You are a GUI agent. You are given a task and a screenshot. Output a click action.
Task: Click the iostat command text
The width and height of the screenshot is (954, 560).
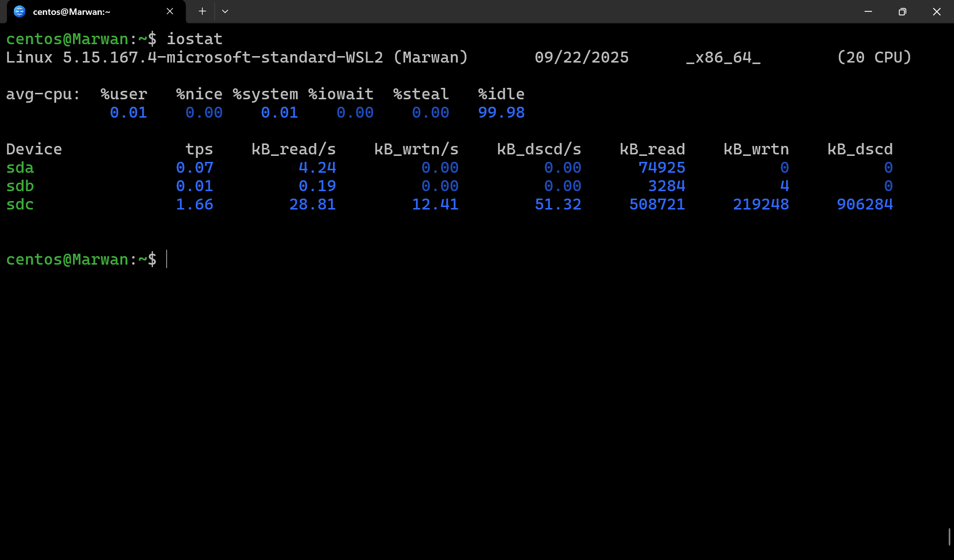pyautogui.click(x=194, y=39)
